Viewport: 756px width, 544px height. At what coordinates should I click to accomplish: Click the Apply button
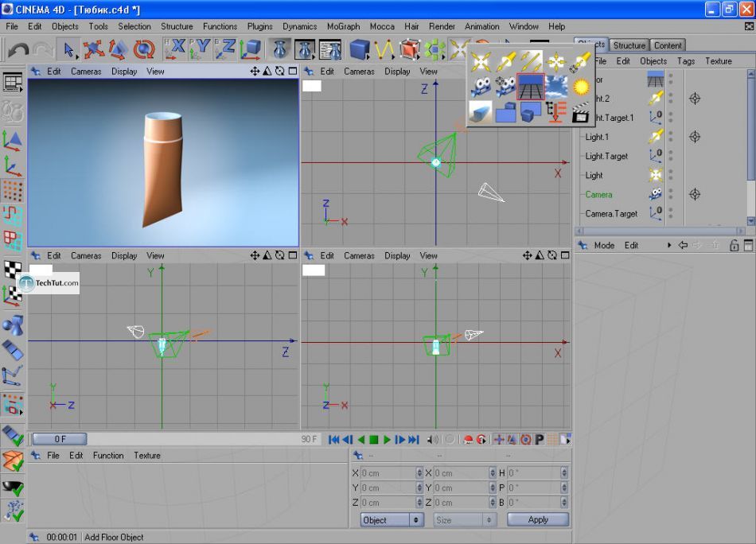click(538, 519)
